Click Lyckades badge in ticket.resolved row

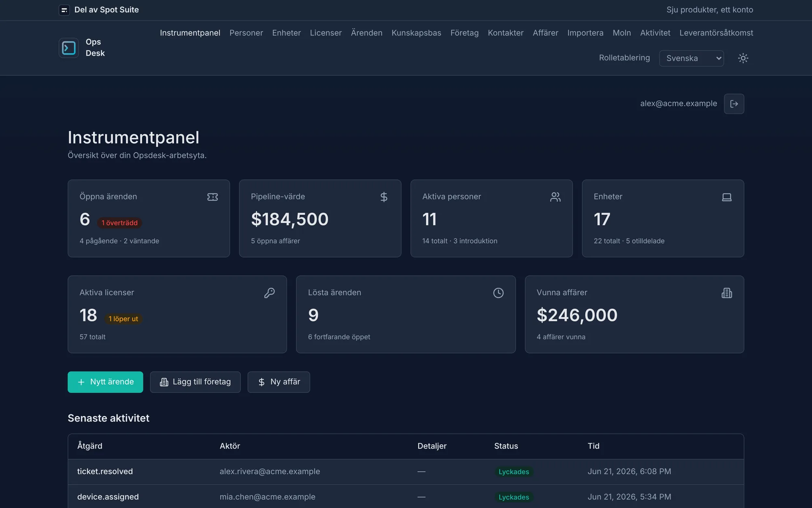(x=514, y=472)
